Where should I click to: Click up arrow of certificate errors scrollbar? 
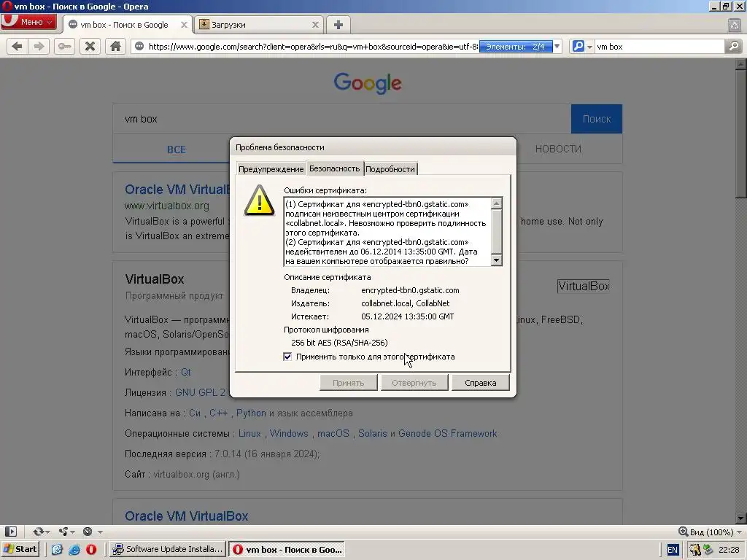coord(496,203)
